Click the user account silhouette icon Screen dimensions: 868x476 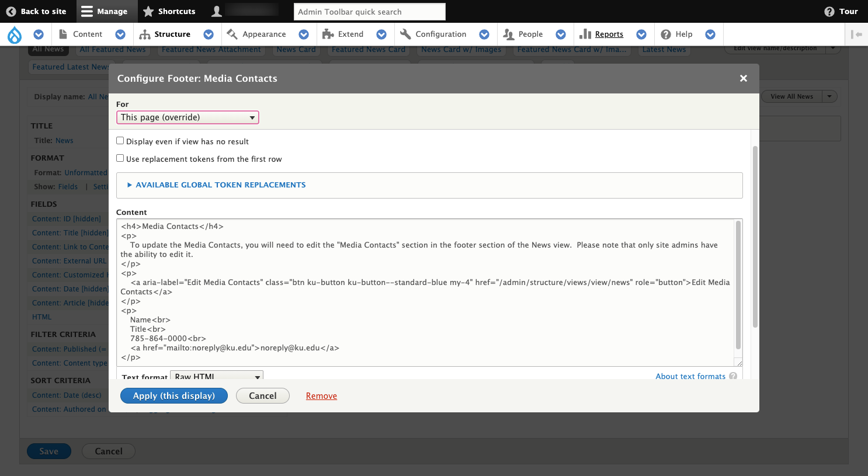(x=217, y=12)
